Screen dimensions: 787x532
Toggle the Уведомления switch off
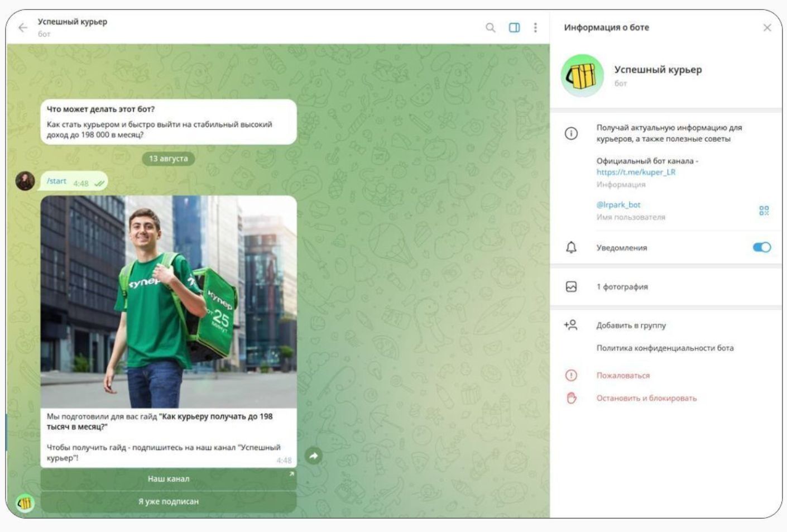(x=762, y=247)
